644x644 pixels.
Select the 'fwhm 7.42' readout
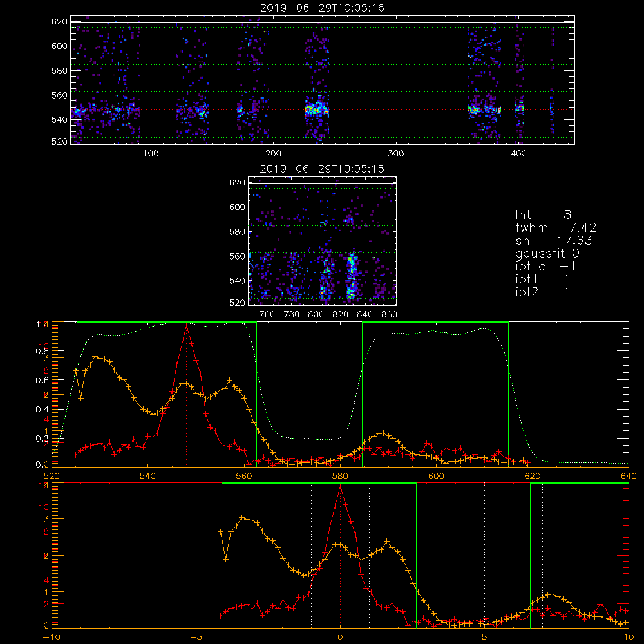tap(556, 227)
